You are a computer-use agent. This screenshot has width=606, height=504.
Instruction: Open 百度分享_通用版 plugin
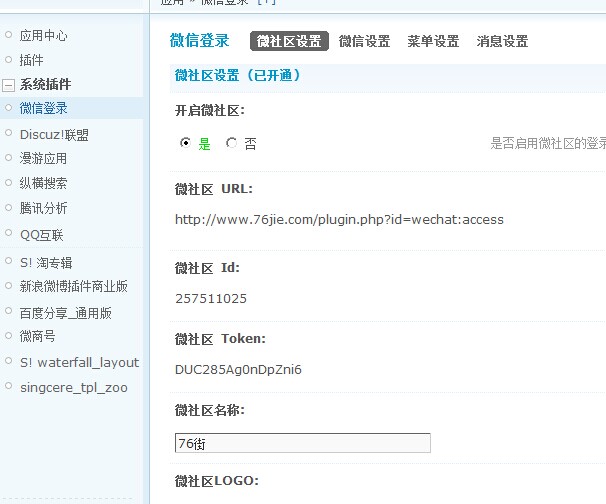[65, 313]
